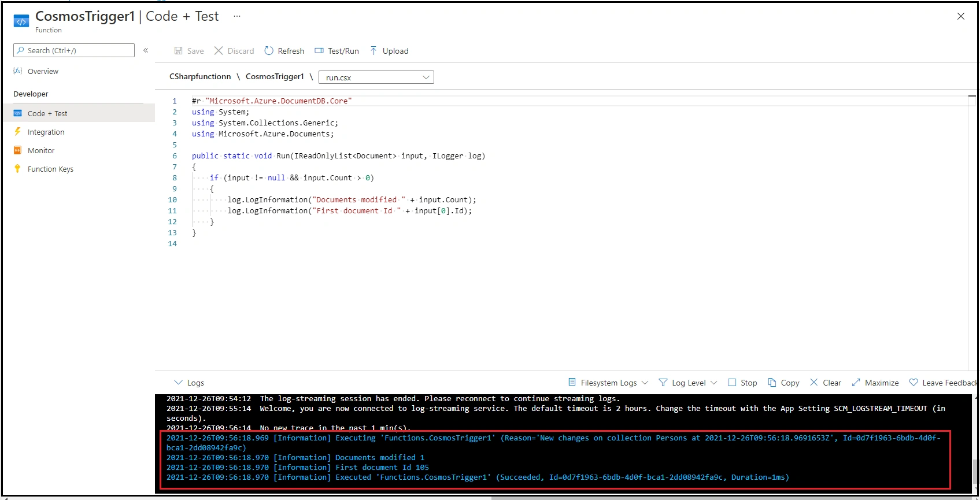Click the Function Keys key icon
Image resolution: width=980 pixels, height=500 pixels.
[x=17, y=169]
